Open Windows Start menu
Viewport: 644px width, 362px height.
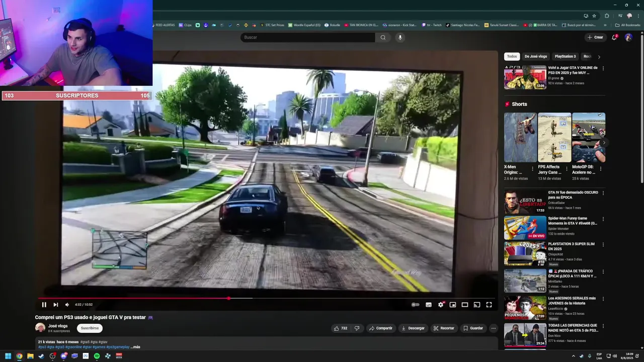(8, 356)
